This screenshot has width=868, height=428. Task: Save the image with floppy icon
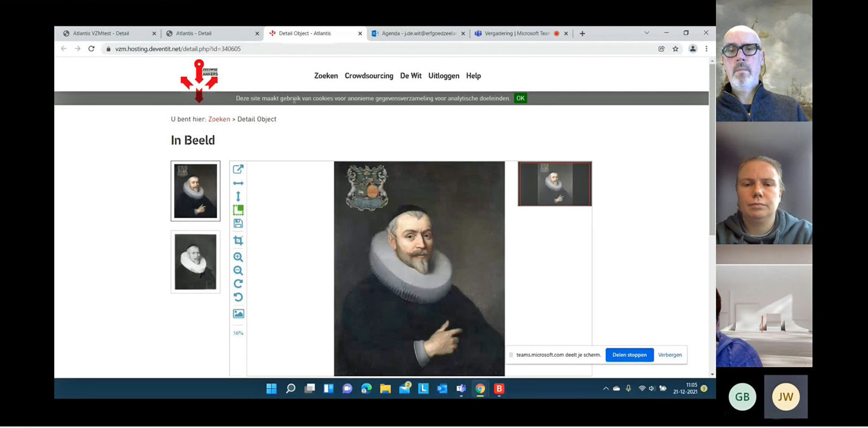tap(238, 224)
